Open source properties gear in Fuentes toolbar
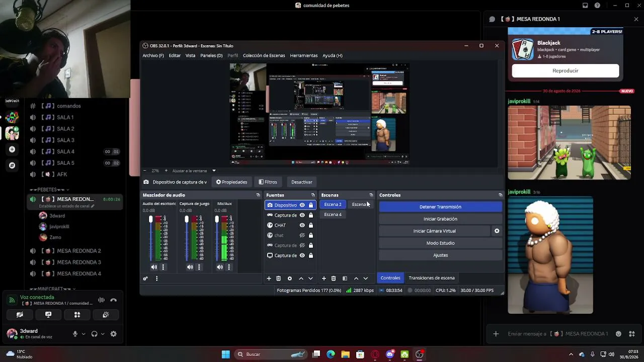The image size is (644, 362). (289, 279)
